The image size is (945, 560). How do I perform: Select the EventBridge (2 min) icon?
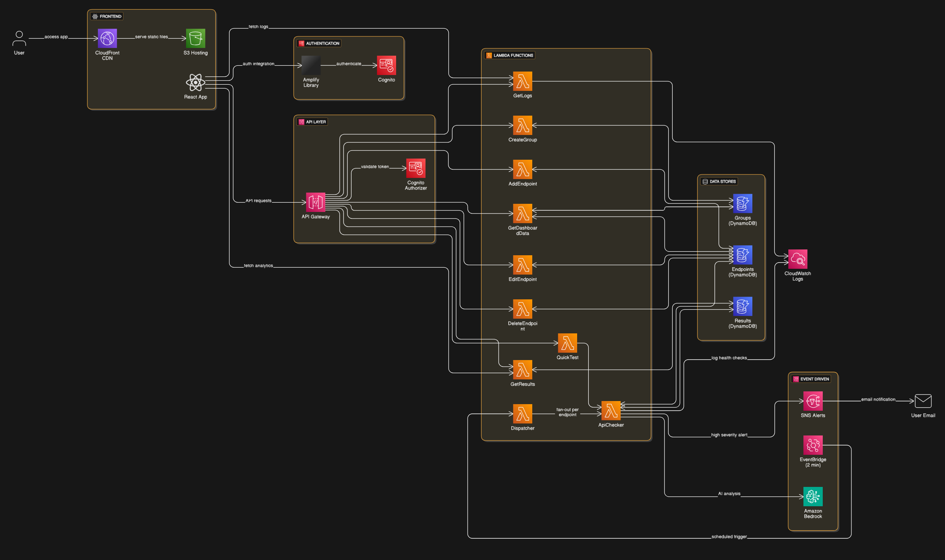(813, 445)
